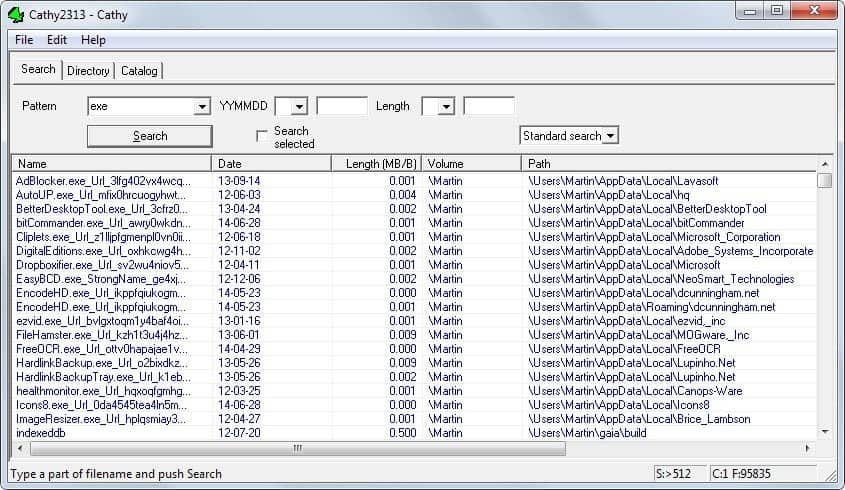
Task: Close the Cathy window
Action: (814, 11)
